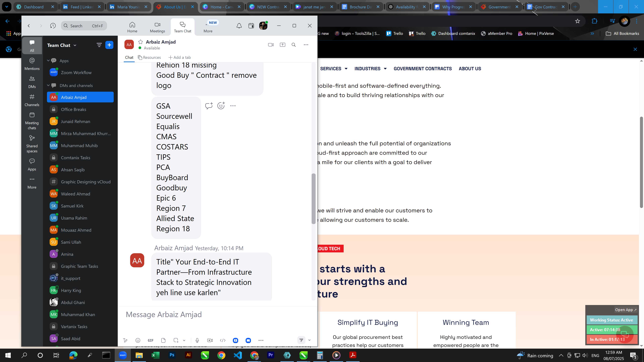Click the Open App button in tracker widget
Viewport: 644px width, 362px height.
[x=626, y=310]
